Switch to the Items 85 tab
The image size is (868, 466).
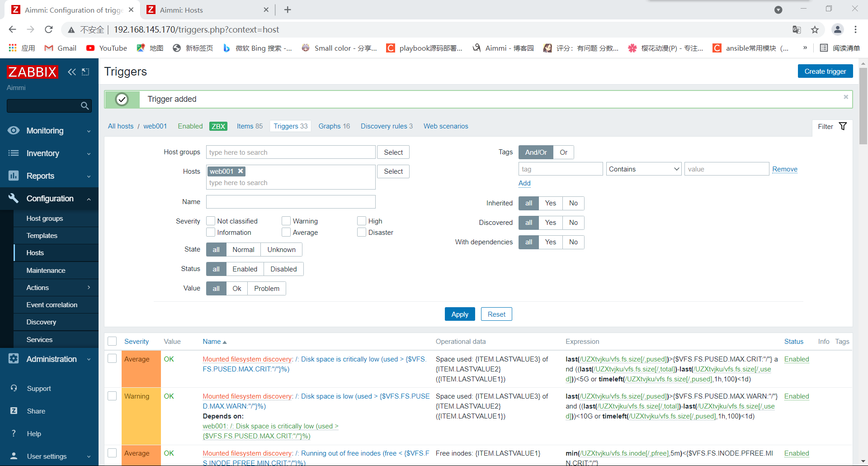[250, 126]
